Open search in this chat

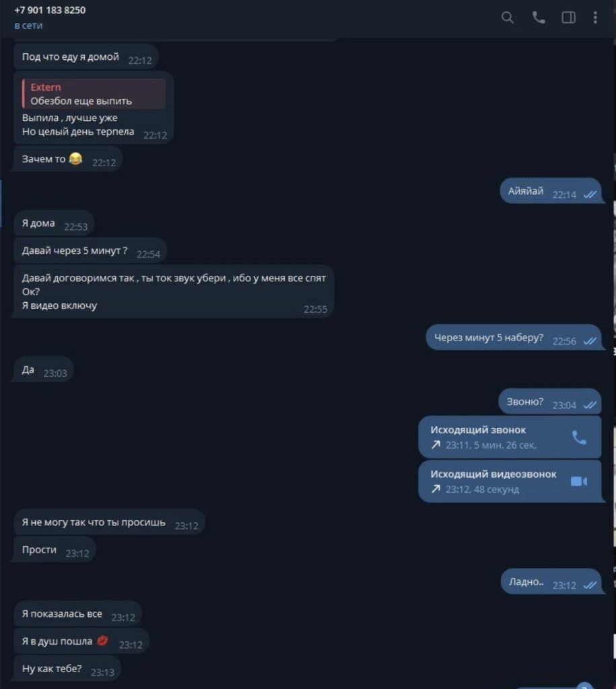coord(508,17)
